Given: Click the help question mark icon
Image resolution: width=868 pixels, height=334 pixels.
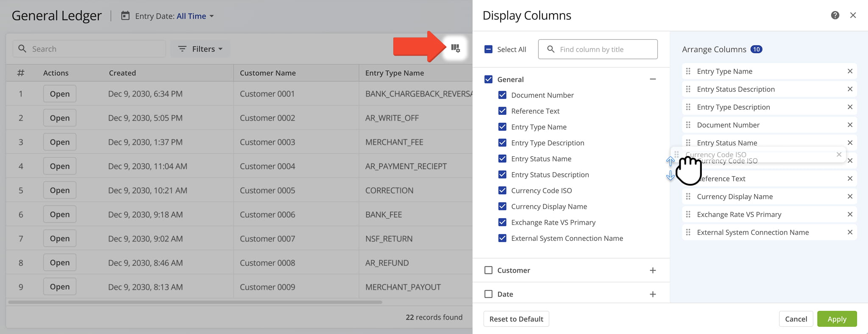Looking at the screenshot, I should click(x=835, y=15).
